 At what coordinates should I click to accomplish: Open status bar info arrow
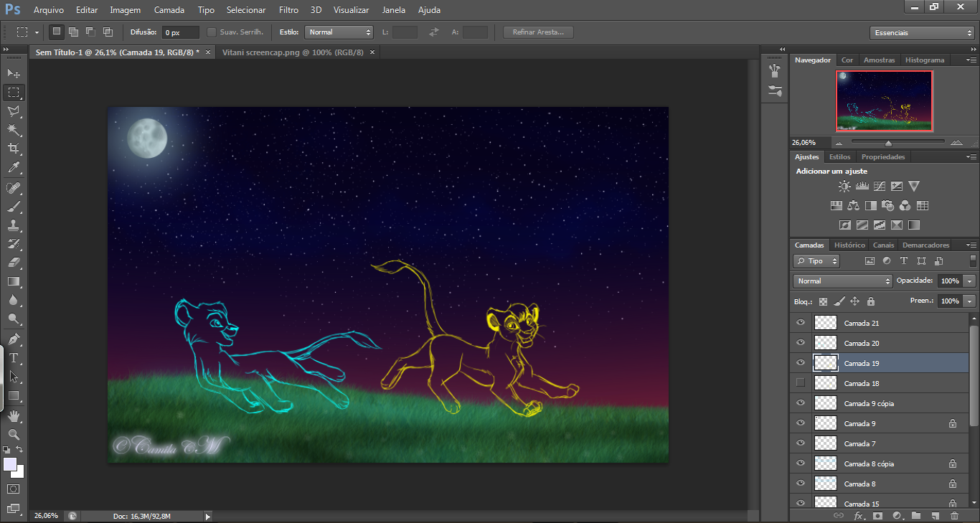click(208, 516)
